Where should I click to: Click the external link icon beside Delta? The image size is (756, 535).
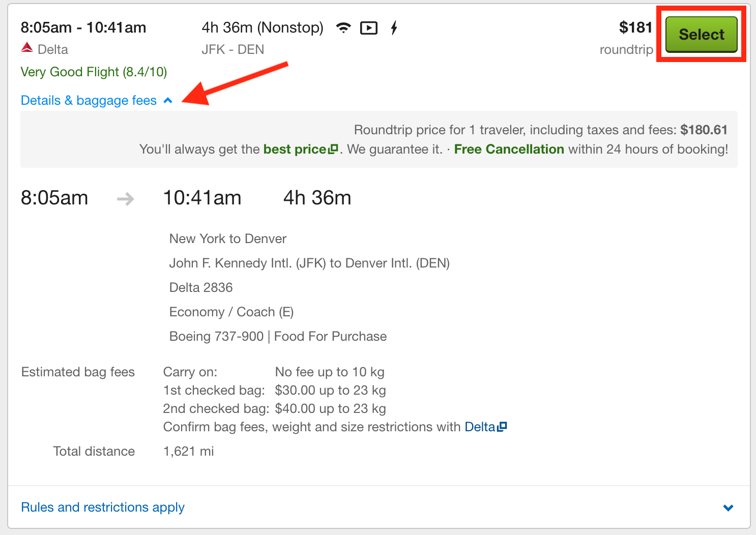tap(502, 427)
